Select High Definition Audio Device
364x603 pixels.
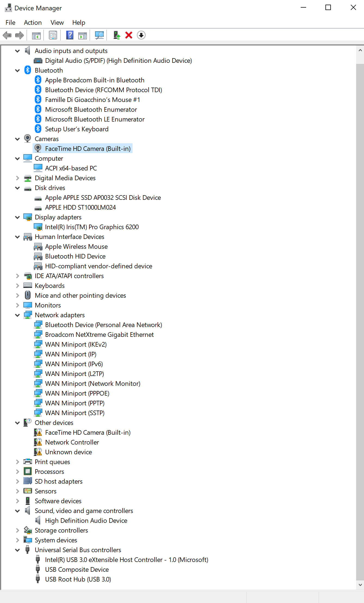pyautogui.click(x=86, y=521)
